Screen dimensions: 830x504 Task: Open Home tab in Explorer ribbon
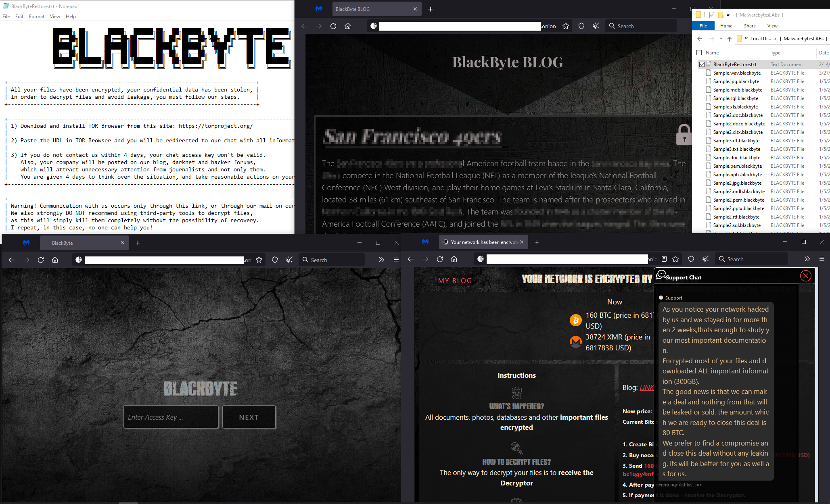(726, 26)
